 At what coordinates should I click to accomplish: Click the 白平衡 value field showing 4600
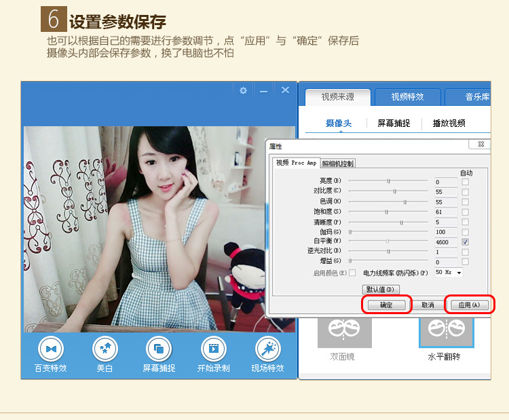(446, 242)
